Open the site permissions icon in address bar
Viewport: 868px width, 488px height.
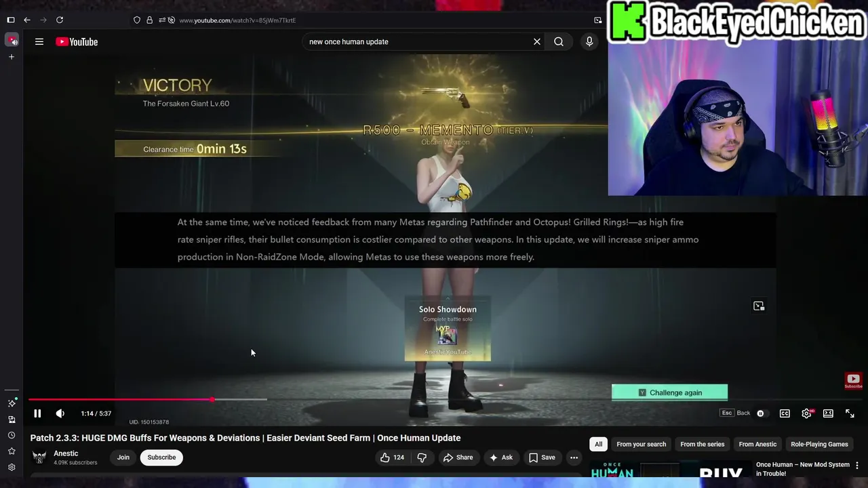161,20
